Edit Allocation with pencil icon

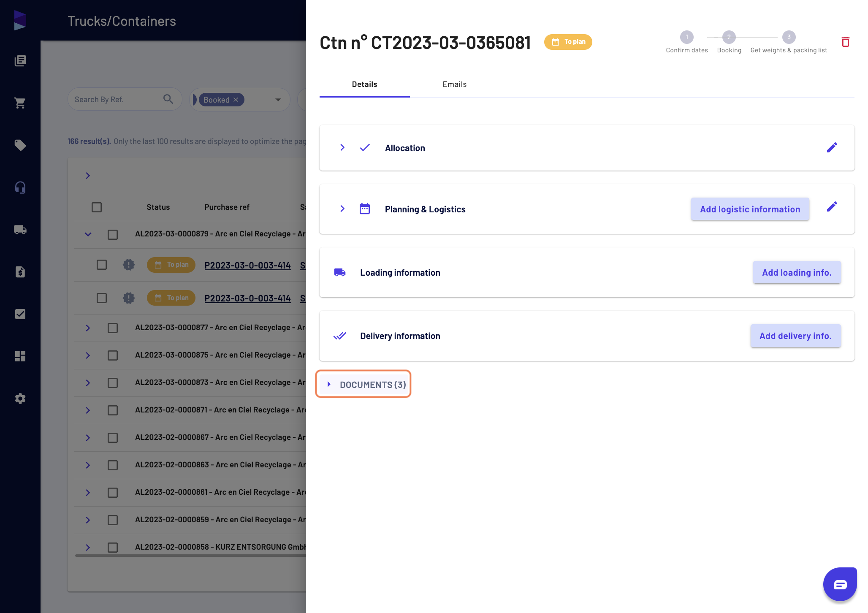832,147
